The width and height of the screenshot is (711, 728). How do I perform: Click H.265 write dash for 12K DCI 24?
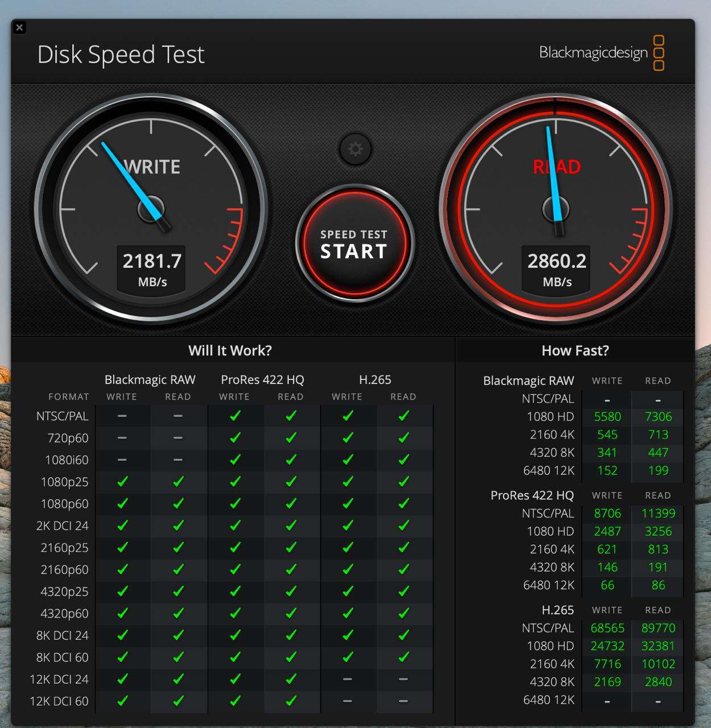(348, 679)
